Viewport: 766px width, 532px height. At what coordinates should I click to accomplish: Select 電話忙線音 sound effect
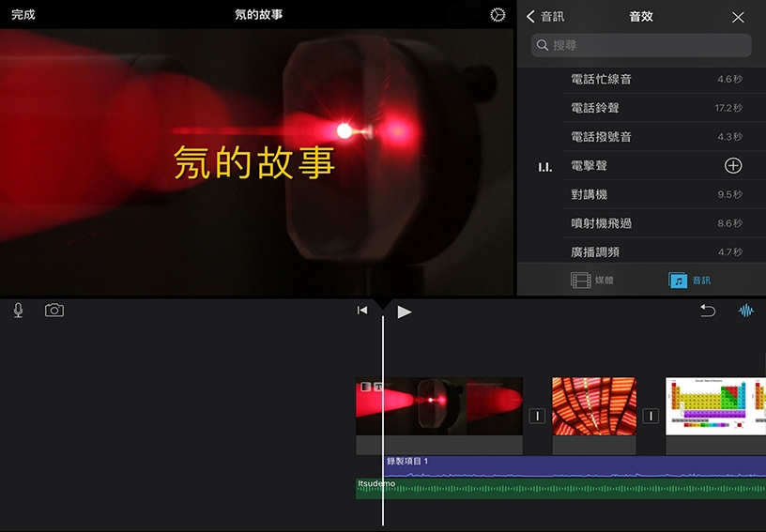[602, 80]
